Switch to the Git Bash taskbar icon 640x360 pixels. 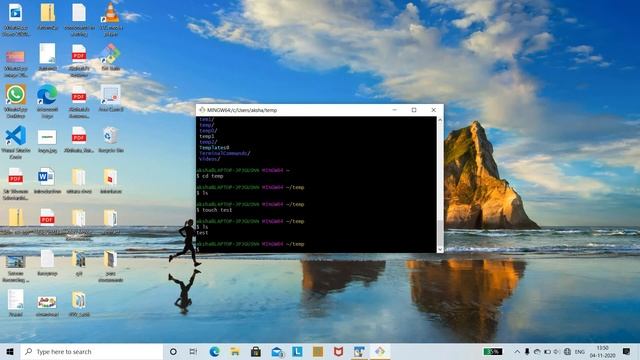(x=380, y=351)
